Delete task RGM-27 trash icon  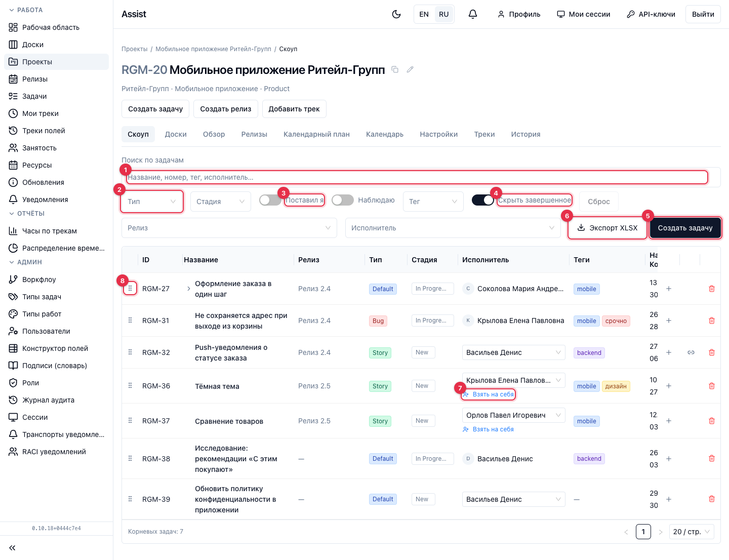[x=712, y=289]
